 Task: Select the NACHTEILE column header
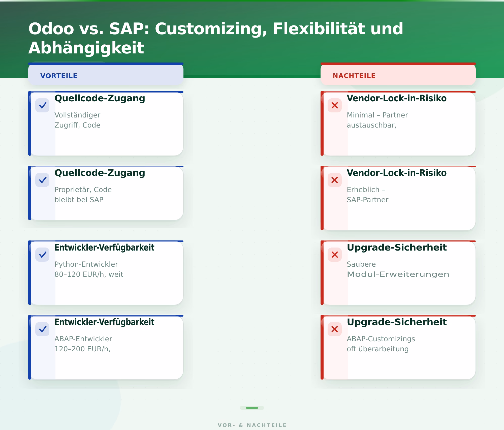click(398, 74)
